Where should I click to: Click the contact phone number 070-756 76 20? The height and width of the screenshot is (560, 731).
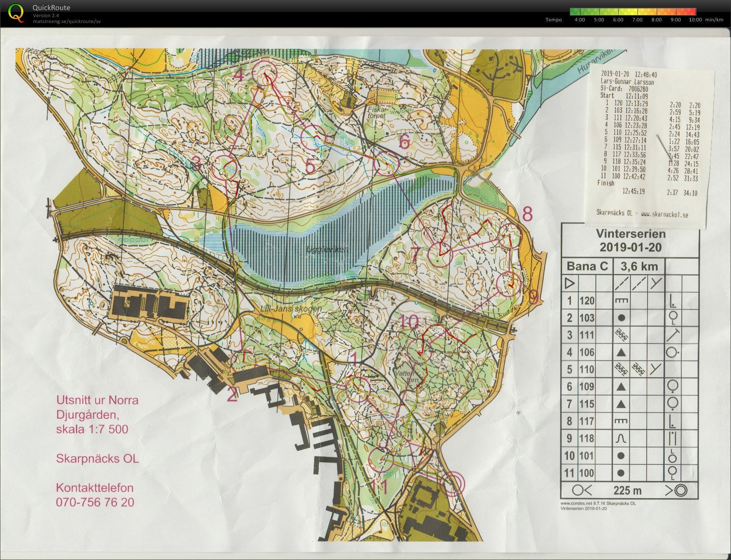pos(95,502)
